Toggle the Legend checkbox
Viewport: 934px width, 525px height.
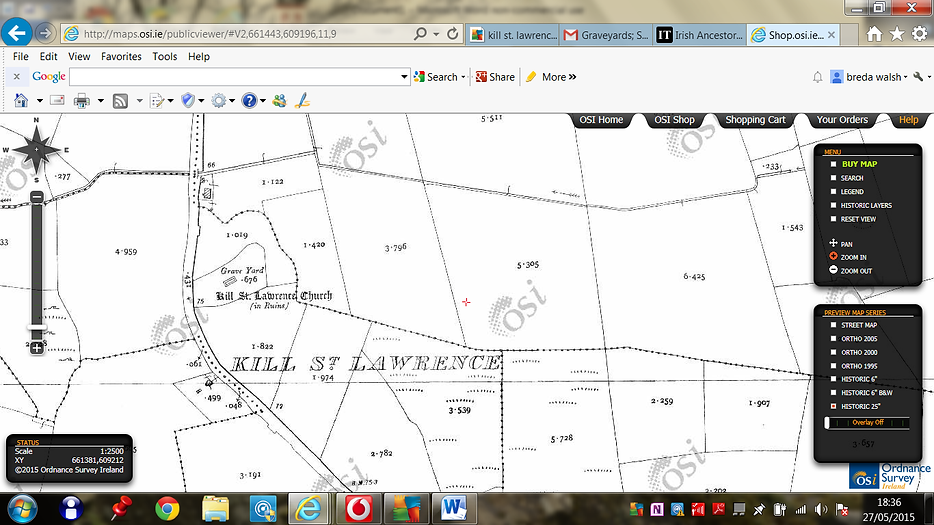[833, 191]
